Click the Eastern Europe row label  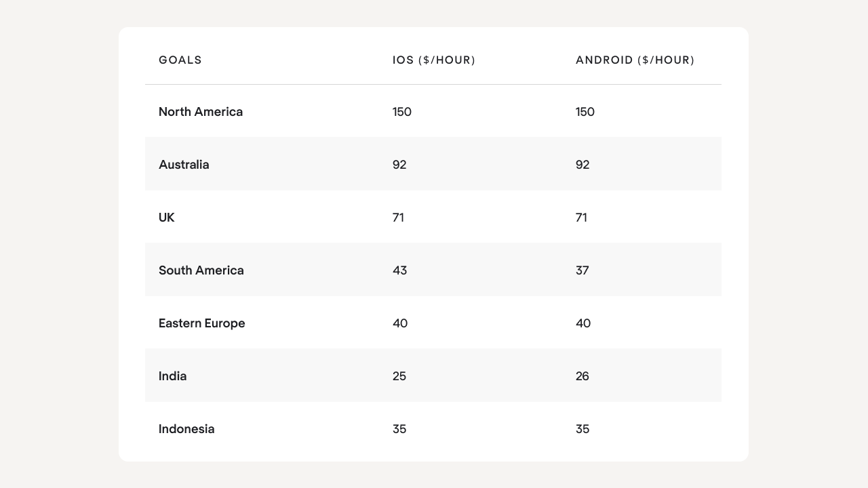click(202, 323)
